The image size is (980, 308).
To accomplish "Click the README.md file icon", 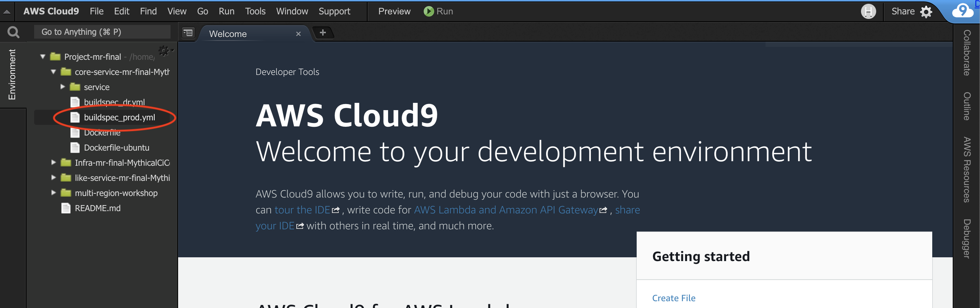I will click(66, 208).
